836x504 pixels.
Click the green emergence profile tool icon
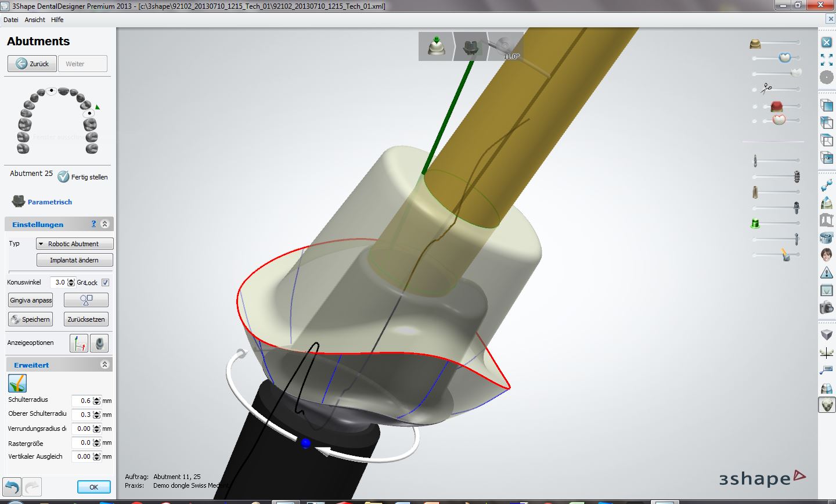[x=17, y=383]
